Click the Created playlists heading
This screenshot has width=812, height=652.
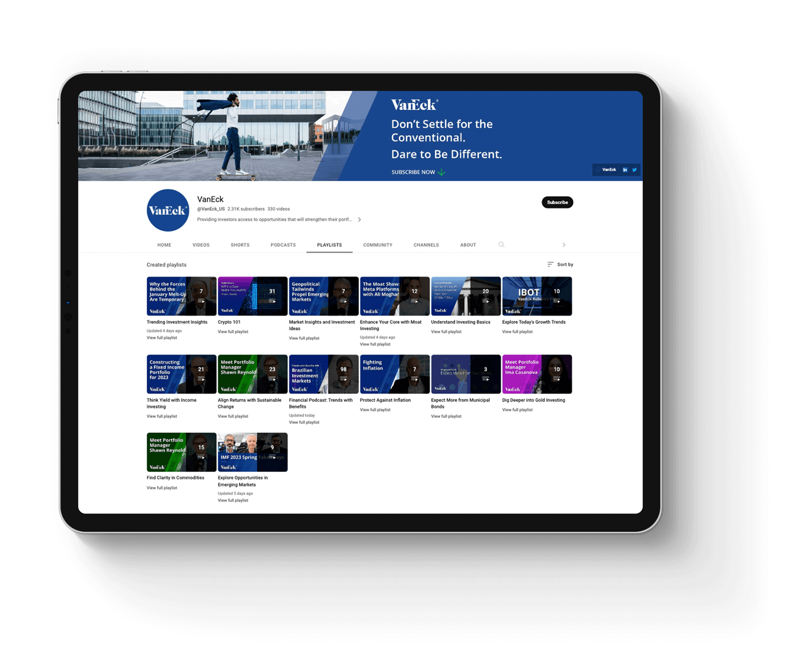point(166,265)
